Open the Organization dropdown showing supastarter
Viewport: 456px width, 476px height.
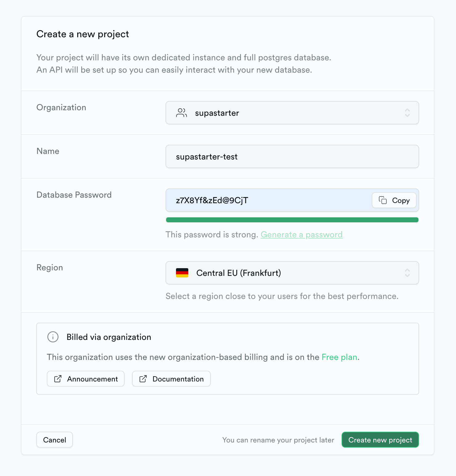pyautogui.click(x=292, y=113)
